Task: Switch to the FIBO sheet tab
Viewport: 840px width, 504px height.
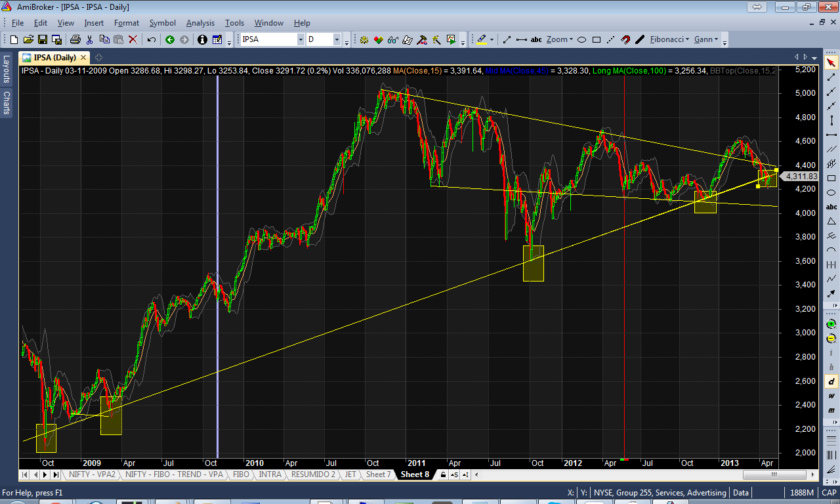Action: point(241,474)
